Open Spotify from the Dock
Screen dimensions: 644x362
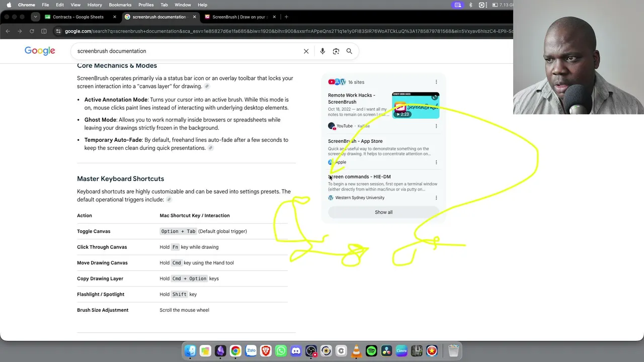click(x=371, y=351)
